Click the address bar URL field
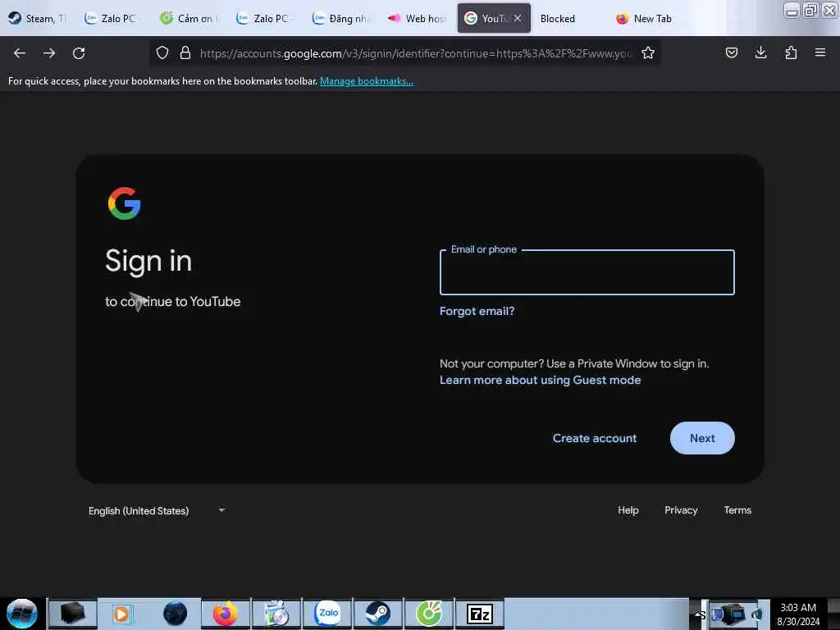 click(x=416, y=53)
